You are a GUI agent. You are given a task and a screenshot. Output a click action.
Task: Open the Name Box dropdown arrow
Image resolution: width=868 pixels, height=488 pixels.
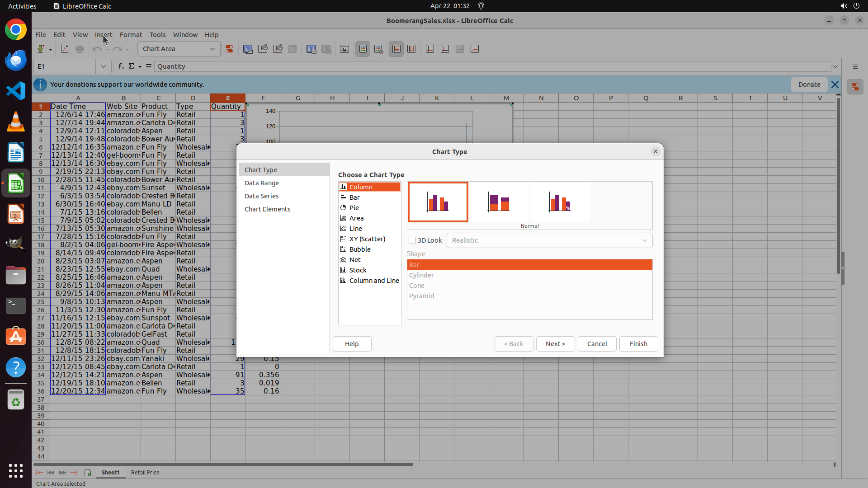(x=104, y=66)
